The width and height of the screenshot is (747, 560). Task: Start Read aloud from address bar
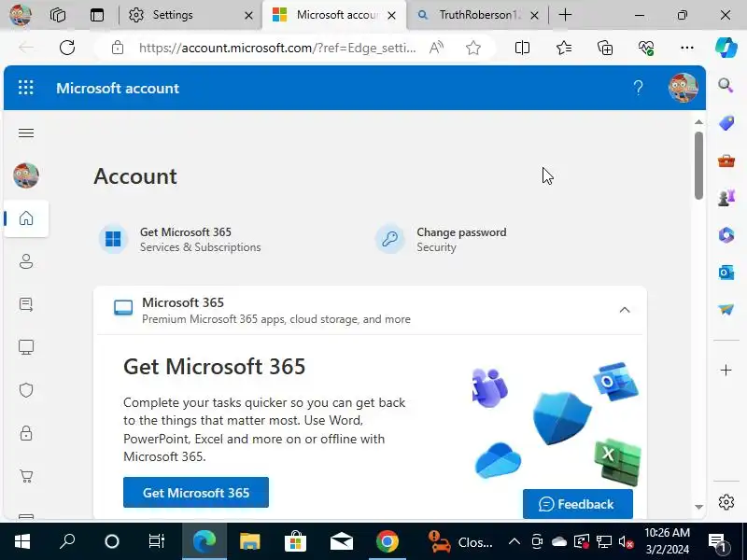coord(436,48)
